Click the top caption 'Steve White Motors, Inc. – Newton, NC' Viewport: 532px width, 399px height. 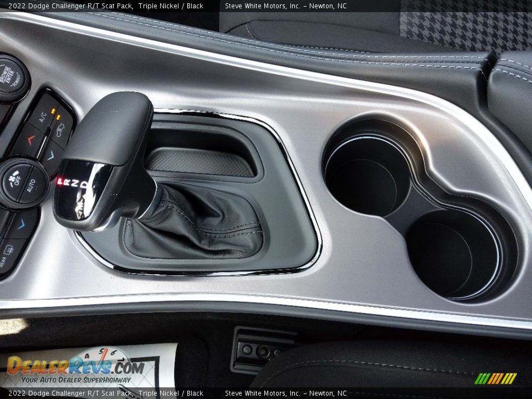pos(286,6)
